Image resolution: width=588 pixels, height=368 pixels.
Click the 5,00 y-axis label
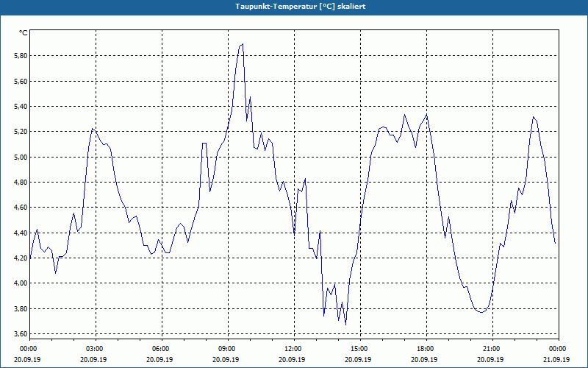(21, 157)
